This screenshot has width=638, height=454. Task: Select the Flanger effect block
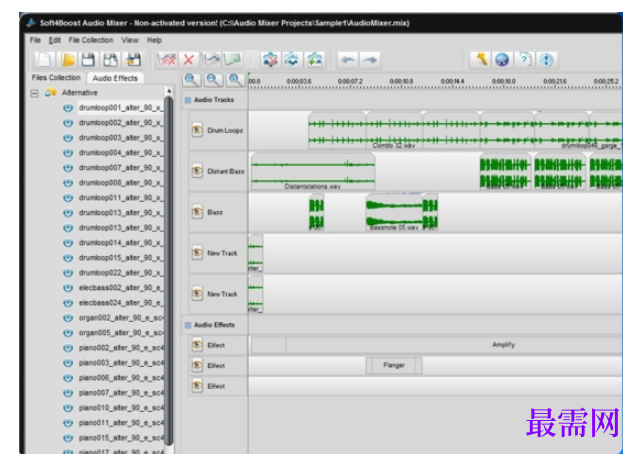[x=394, y=365]
